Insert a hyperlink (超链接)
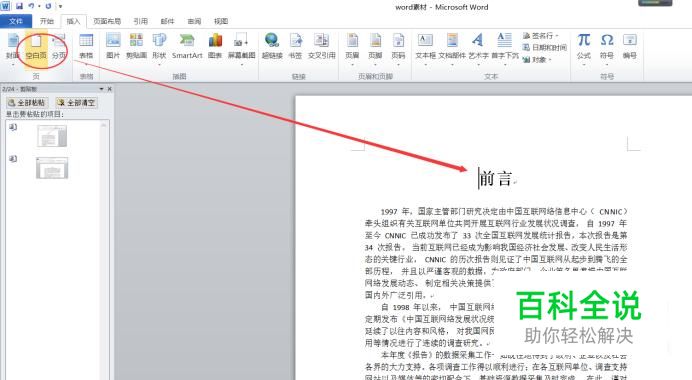 [x=272, y=46]
